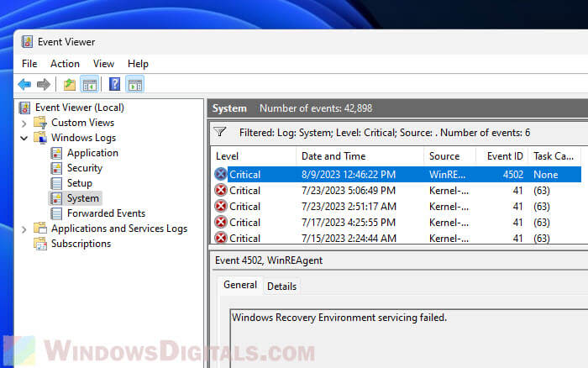The height and width of the screenshot is (368, 588).
Task: Click the Forward arrow toolbar icon
Action: coord(44,84)
